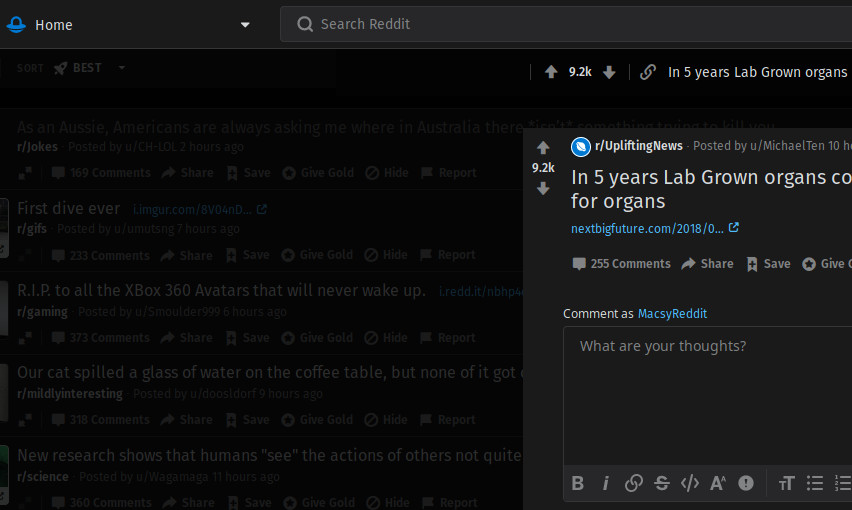This screenshot has width=852, height=510.
Task: Upvote the post in the top bar
Action: click(551, 72)
